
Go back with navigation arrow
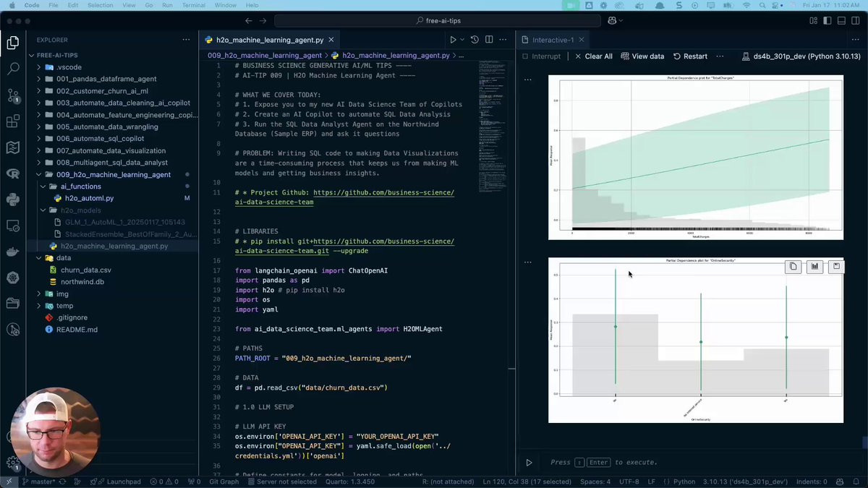pos(249,21)
